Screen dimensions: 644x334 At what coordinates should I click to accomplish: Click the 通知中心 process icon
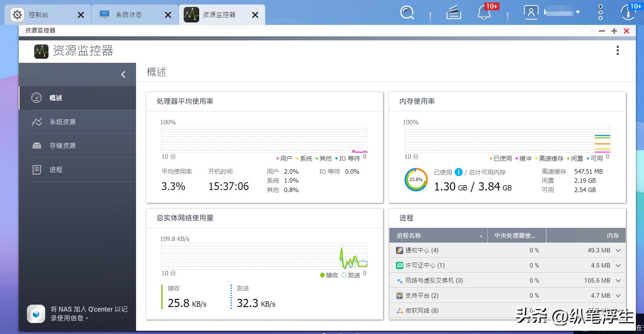tap(400, 250)
